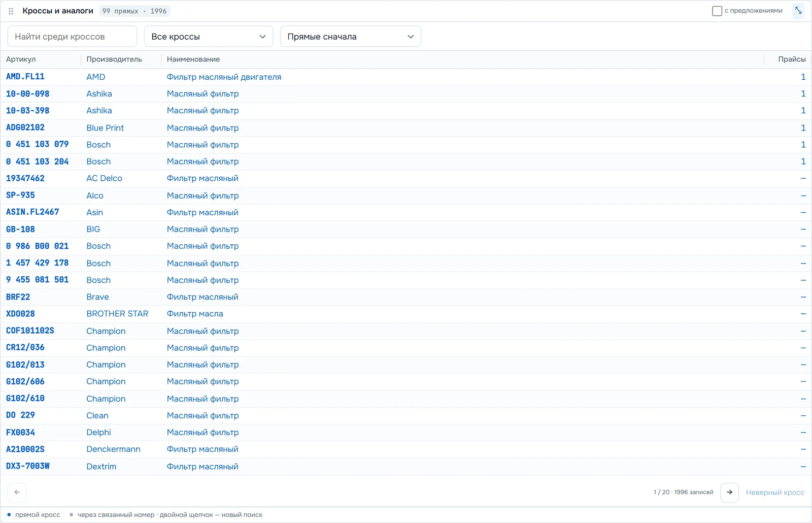The height and width of the screenshot is (523, 812).
Task: Click the Прайсы column header
Action: pyautogui.click(x=792, y=59)
